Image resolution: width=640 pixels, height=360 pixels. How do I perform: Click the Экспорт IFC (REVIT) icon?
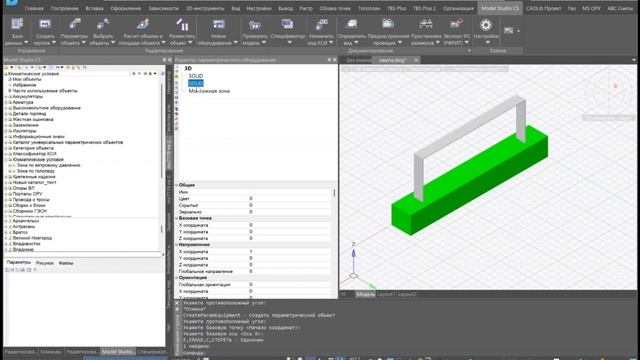(456, 24)
